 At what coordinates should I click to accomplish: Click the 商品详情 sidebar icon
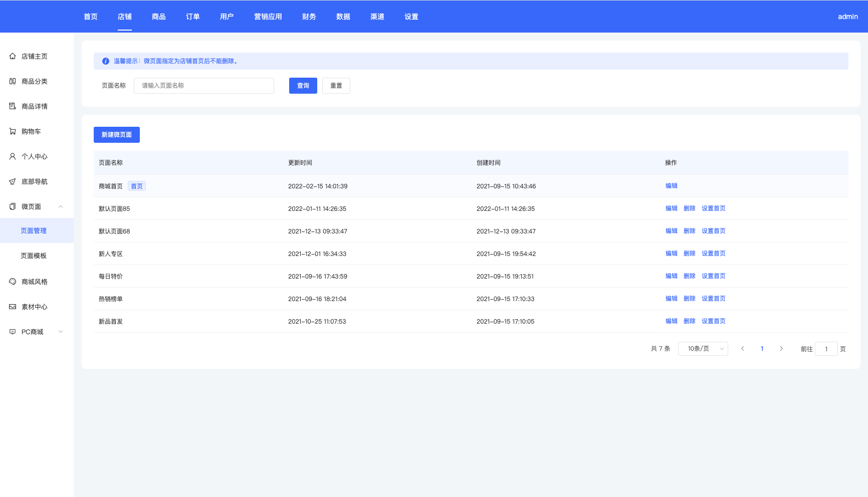point(13,106)
